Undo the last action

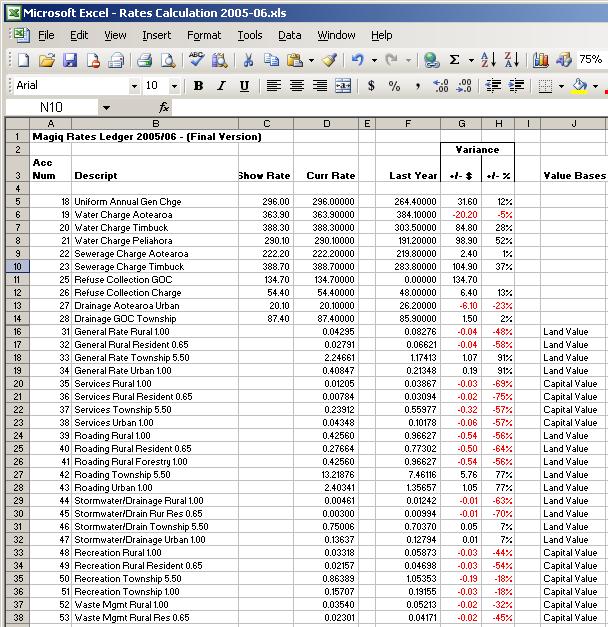click(358, 61)
